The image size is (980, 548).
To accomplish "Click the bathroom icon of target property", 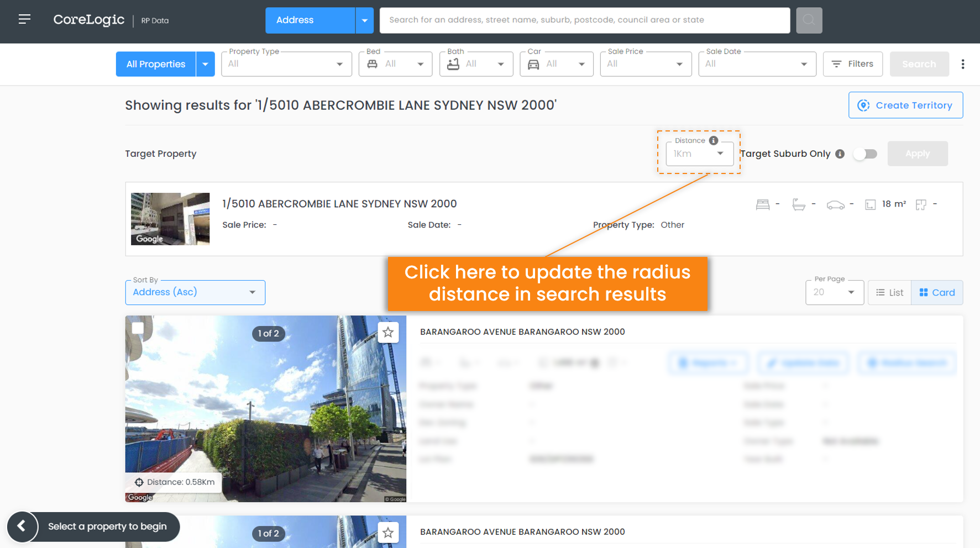I will click(798, 204).
